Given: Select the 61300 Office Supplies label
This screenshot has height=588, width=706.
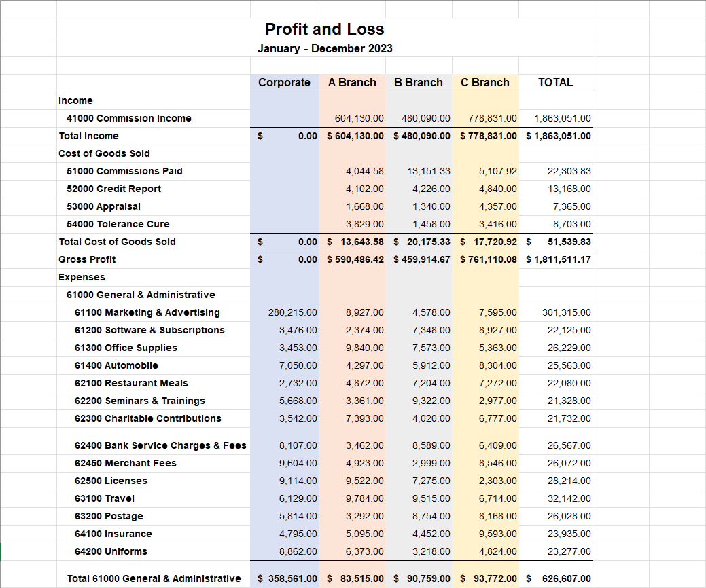Looking at the screenshot, I should click(x=126, y=348).
